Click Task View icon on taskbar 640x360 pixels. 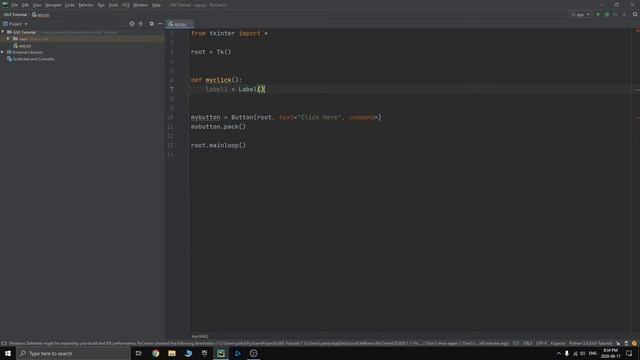tap(139, 353)
